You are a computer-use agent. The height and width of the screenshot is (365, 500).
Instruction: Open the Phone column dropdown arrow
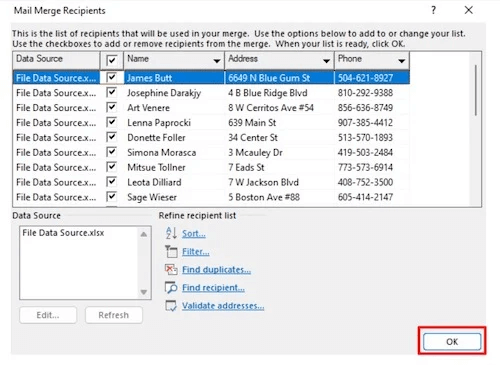click(x=402, y=61)
